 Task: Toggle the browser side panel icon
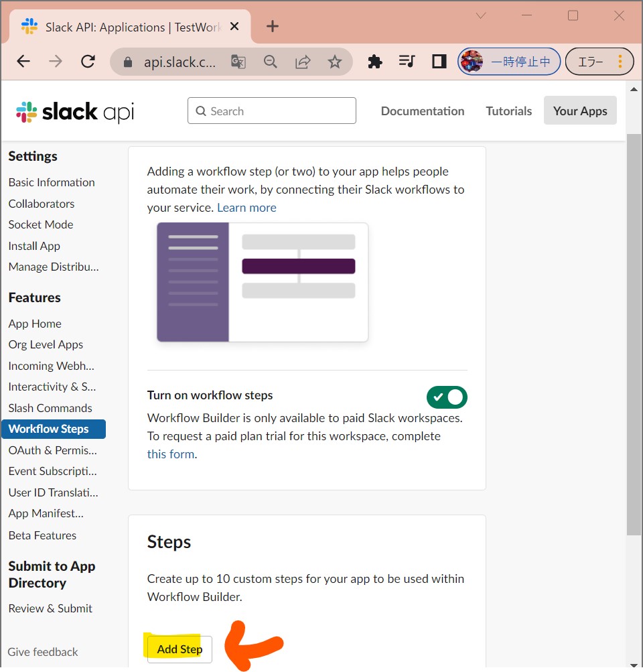[x=439, y=62]
